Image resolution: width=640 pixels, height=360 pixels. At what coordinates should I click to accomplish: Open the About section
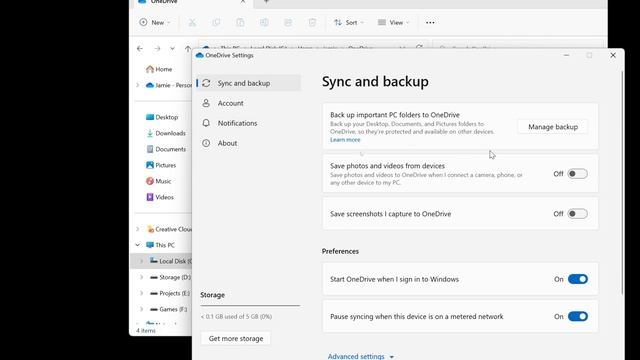(249, 143)
